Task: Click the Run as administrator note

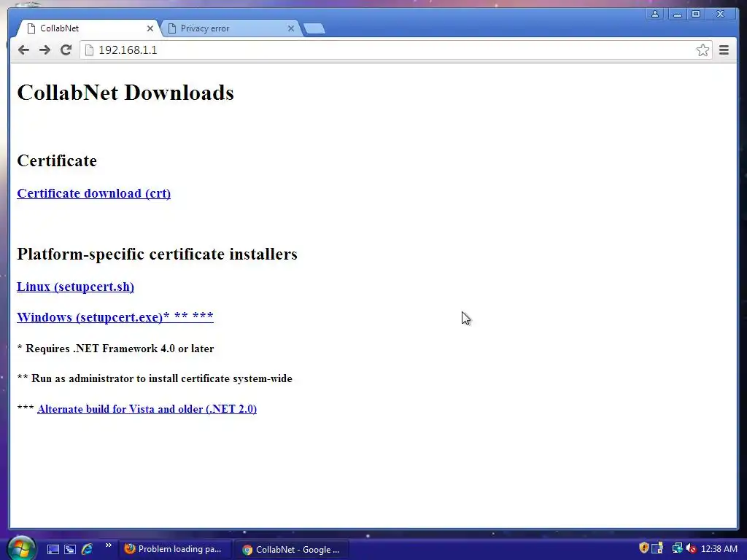Action: click(155, 378)
